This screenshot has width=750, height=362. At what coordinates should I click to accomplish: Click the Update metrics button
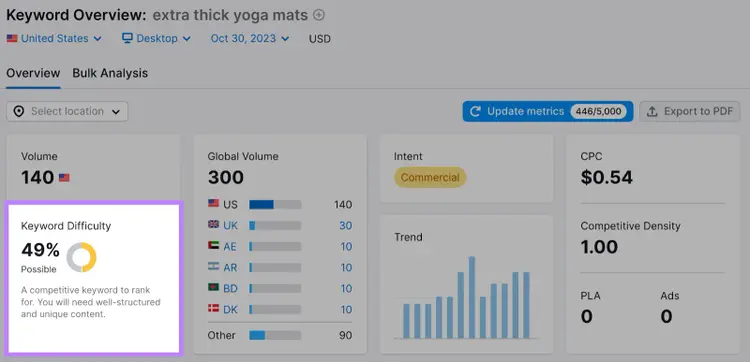pos(548,111)
